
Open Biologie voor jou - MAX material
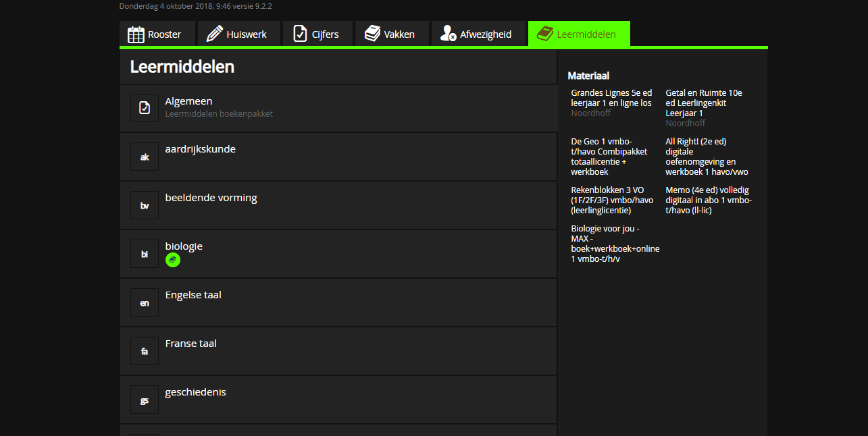(x=615, y=244)
